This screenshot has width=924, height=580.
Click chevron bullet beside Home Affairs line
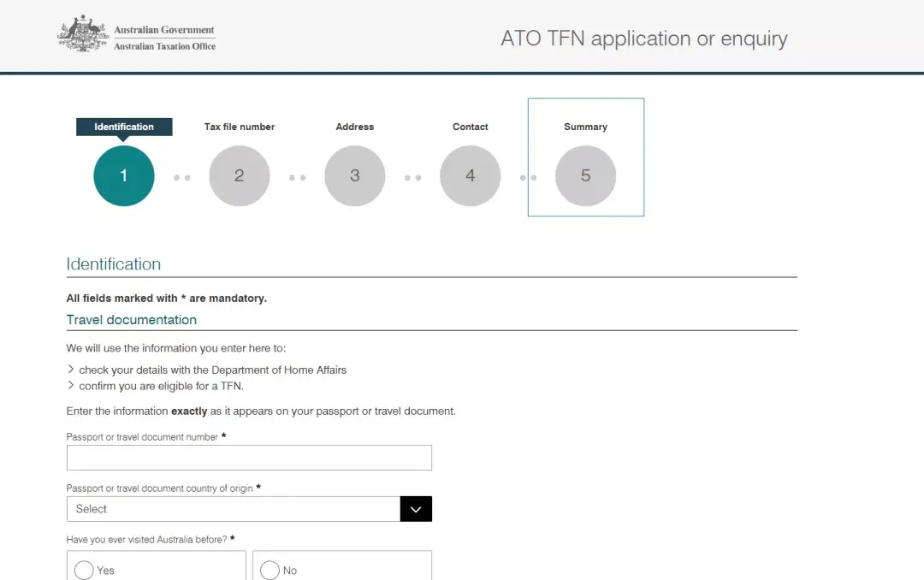pyautogui.click(x=71, y=370)
